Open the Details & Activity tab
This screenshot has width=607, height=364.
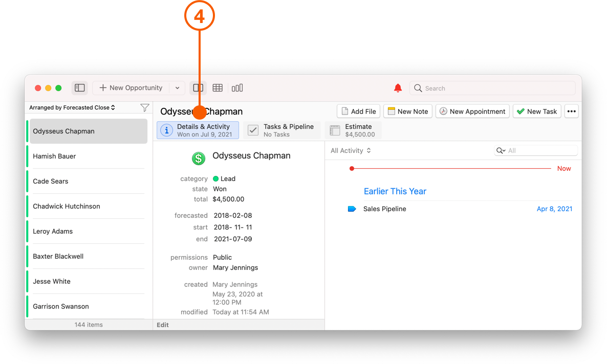(x=198, y=130)
